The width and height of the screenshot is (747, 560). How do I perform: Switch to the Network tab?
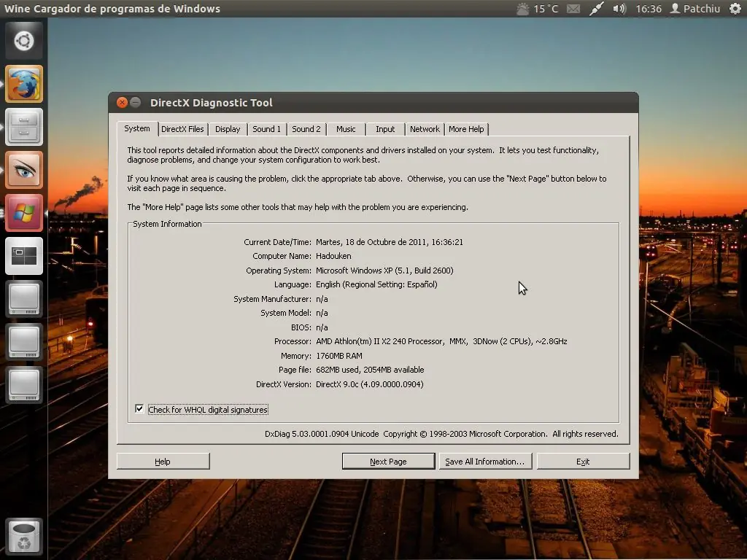[x=425, y=129]
